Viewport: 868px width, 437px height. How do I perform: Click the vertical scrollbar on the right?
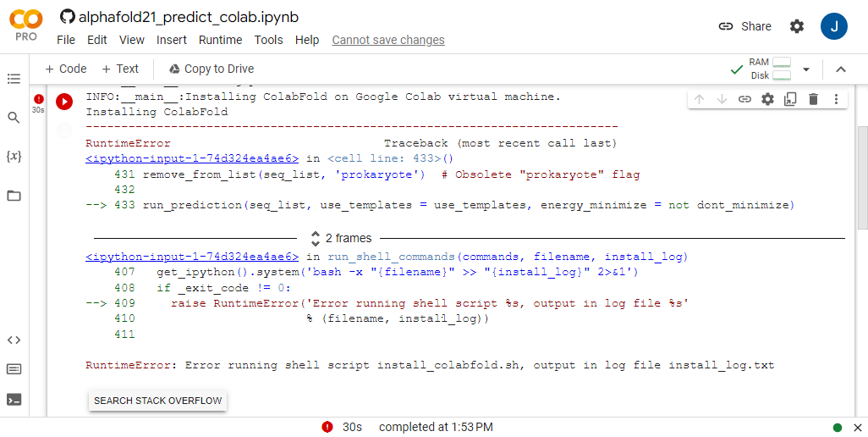click(x=862, y=178)
